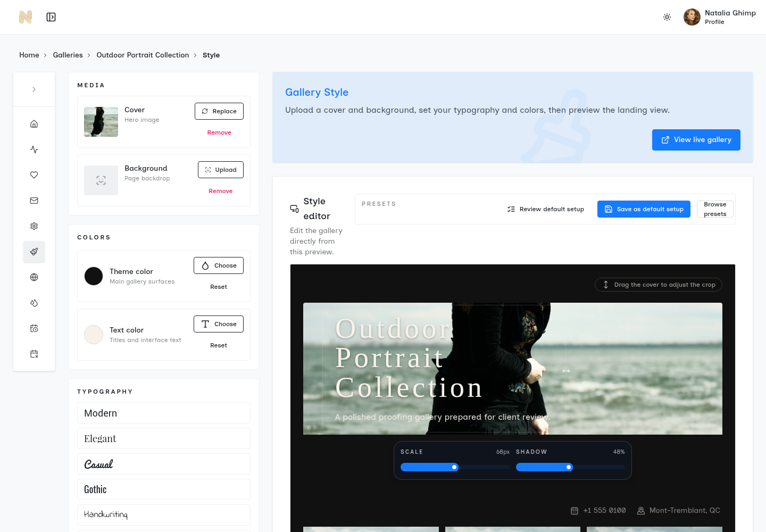Click the N logo icon
Screen dimensions: 766x532
click(26, 17)
